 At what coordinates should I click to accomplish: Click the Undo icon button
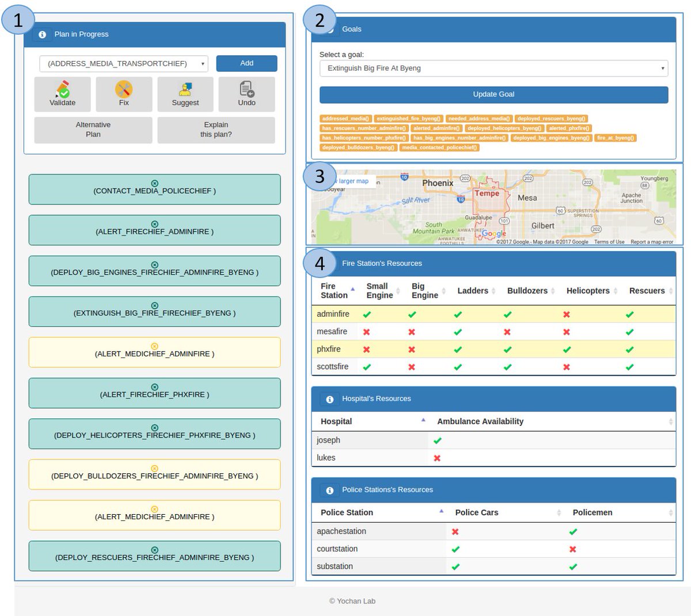[x=247, y=94]
